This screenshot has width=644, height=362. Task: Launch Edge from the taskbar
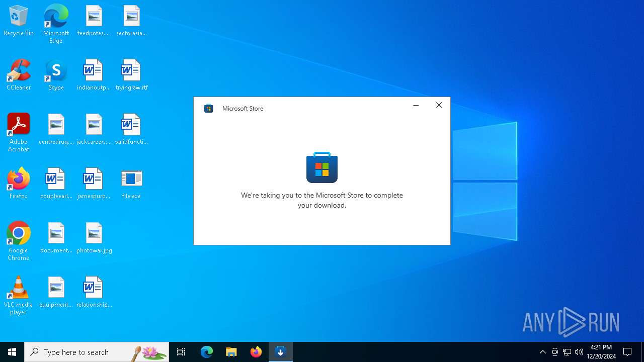pos(207,352)
